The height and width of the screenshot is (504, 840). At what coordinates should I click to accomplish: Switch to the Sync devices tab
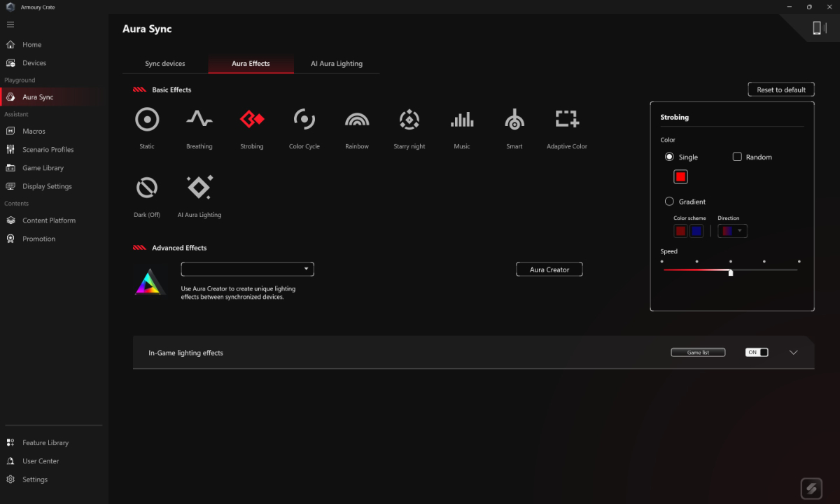(165, 64)
